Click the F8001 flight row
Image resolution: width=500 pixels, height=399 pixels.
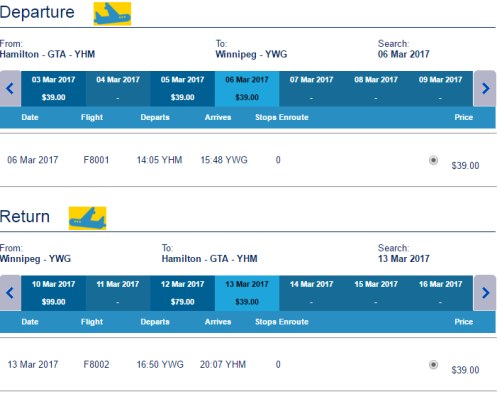[x=248, y=160]
